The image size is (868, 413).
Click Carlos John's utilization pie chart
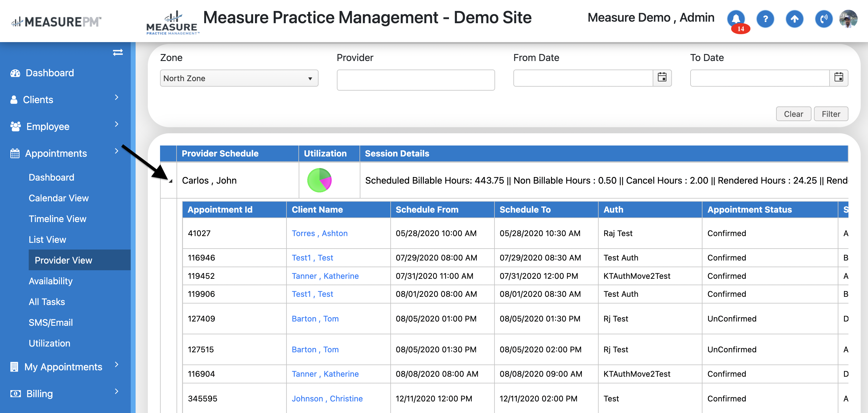[x=319, y=180]
